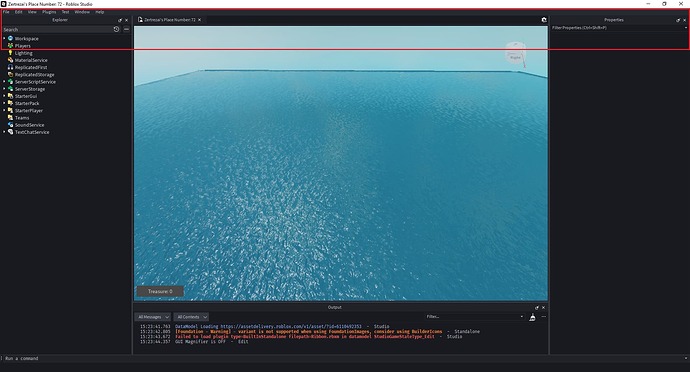The height and width of the screenshot is (372, 690).
Task: Select MaterialService in the tree
Action: (31, 60)
